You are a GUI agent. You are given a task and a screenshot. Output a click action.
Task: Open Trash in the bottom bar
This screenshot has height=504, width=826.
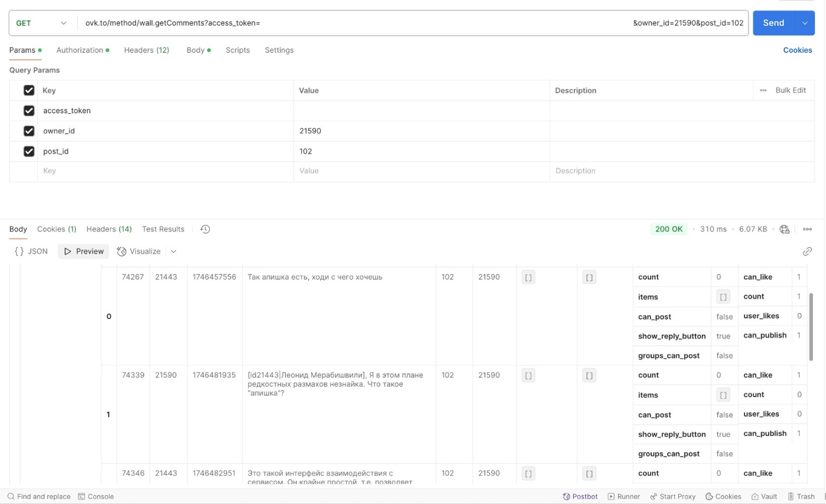point(801,496)
